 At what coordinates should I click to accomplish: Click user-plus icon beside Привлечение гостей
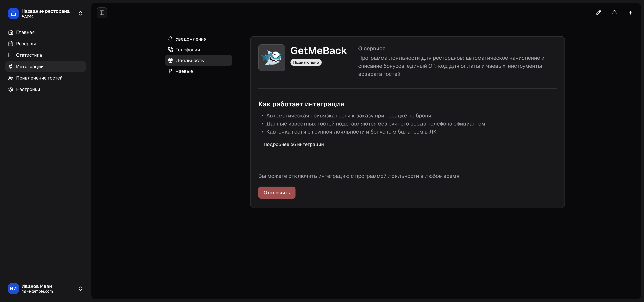tap(11, 78)
